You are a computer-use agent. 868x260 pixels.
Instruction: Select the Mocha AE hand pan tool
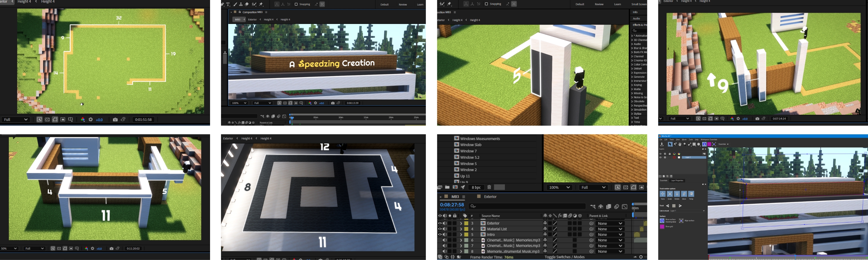680,144
